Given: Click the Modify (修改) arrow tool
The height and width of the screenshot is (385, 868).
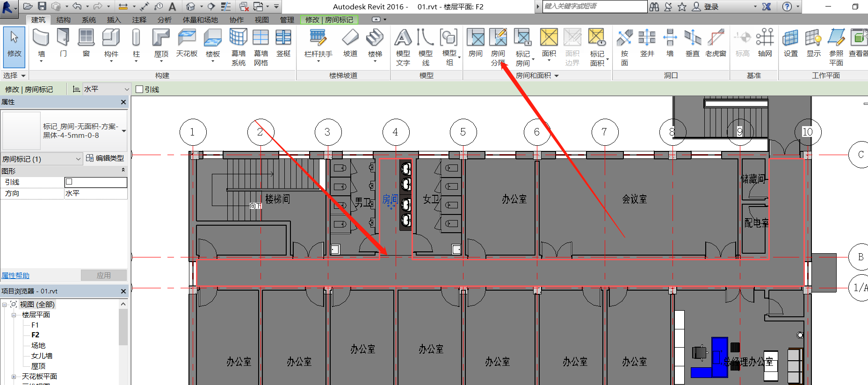Looking at the screenshot, I should [x=14, y=42].
